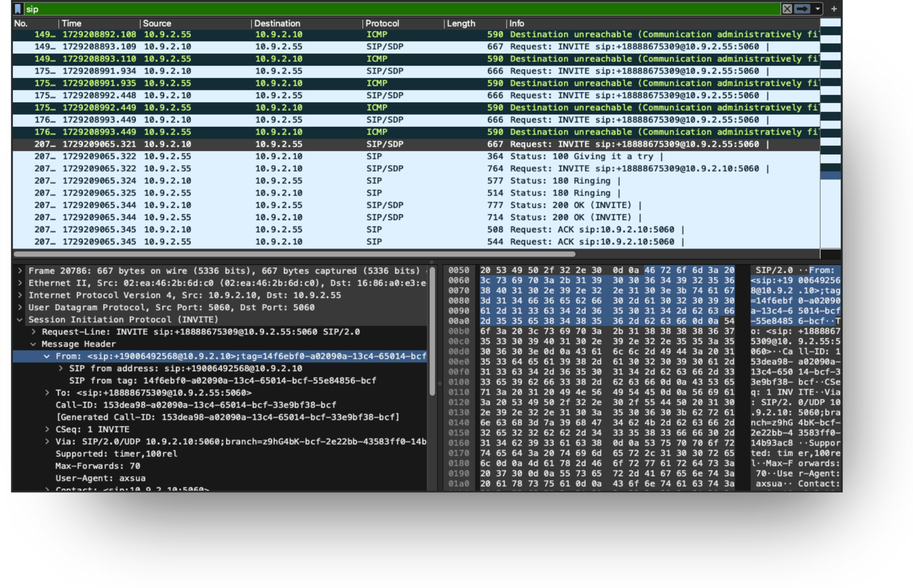Expand the Request-Line INVITE node
The image size is (913, 588).
click(34, 331)
